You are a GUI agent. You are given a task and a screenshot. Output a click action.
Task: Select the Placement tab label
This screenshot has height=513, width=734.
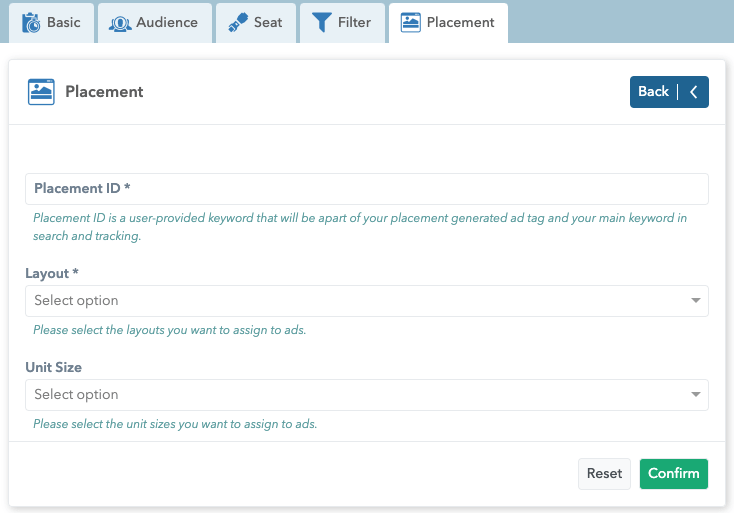460,23
